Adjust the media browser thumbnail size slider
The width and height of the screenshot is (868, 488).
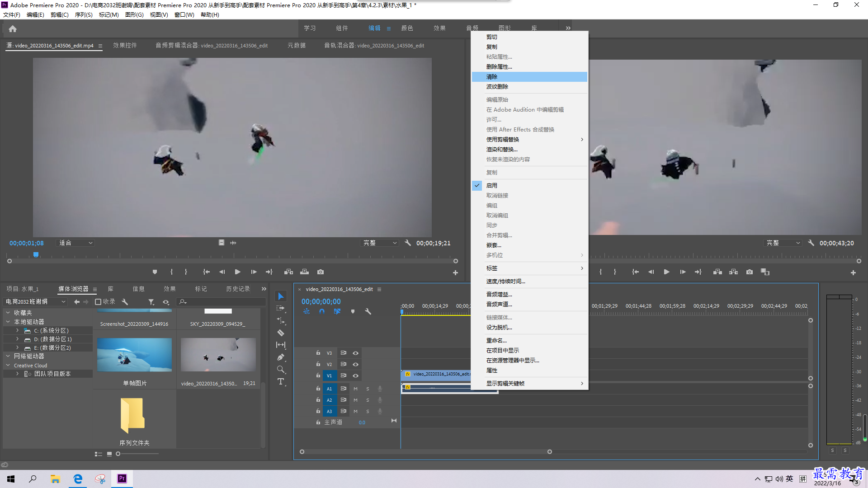click(118, 454)
